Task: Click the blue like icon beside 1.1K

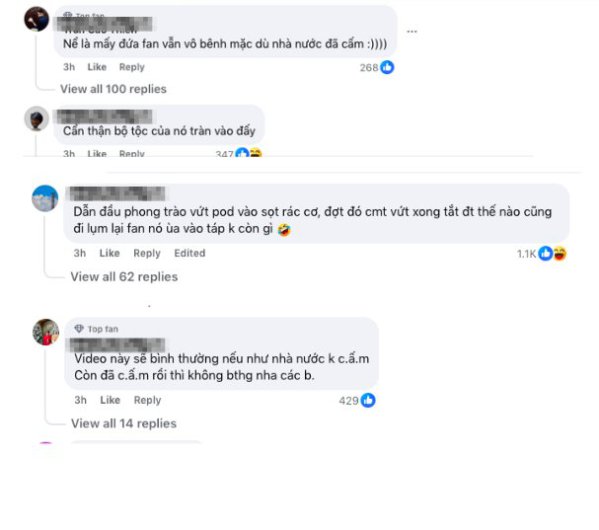Action: tap(545, 253)
